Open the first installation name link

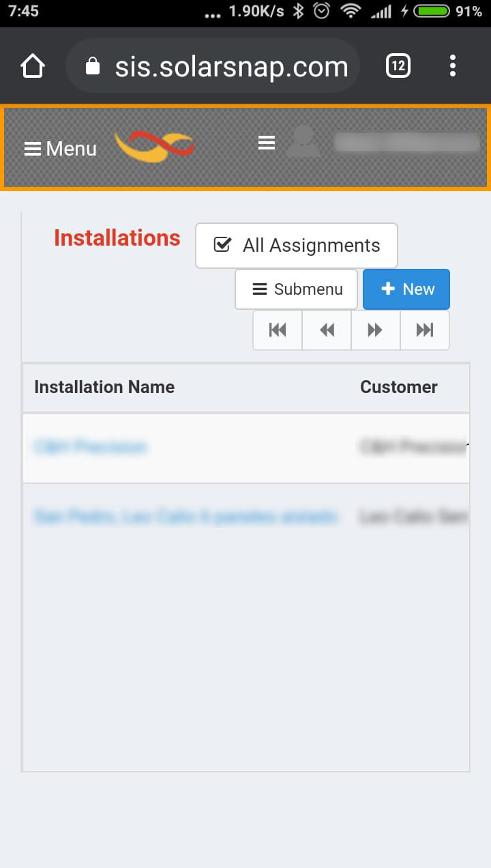91,447
